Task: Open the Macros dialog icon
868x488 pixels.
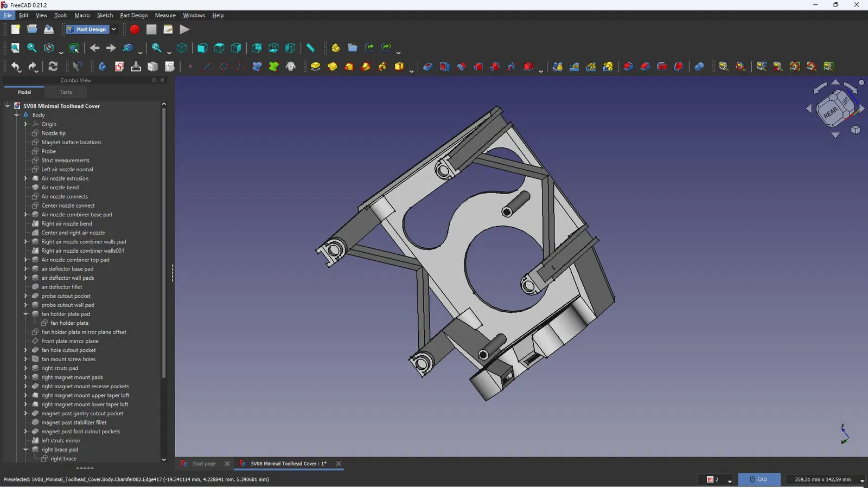Action: 168,29
